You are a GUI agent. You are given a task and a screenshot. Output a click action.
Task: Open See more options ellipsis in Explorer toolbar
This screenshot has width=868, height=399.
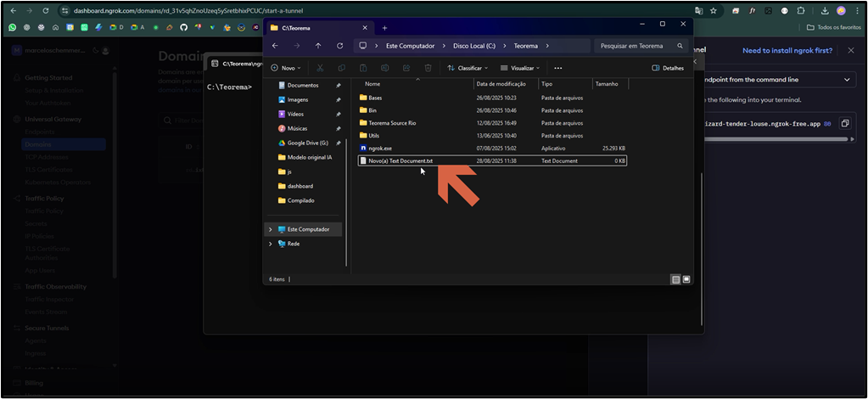[x=558, y=68]
